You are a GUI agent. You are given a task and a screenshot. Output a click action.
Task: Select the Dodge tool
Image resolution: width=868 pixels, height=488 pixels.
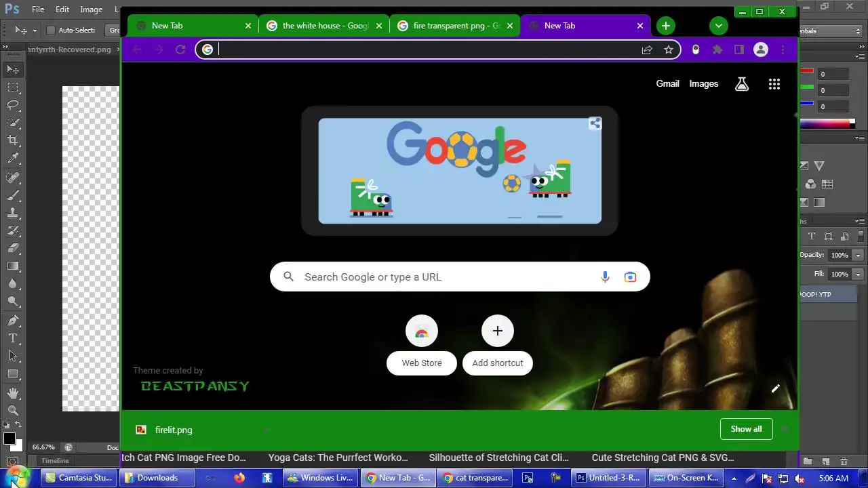point(13,302)
